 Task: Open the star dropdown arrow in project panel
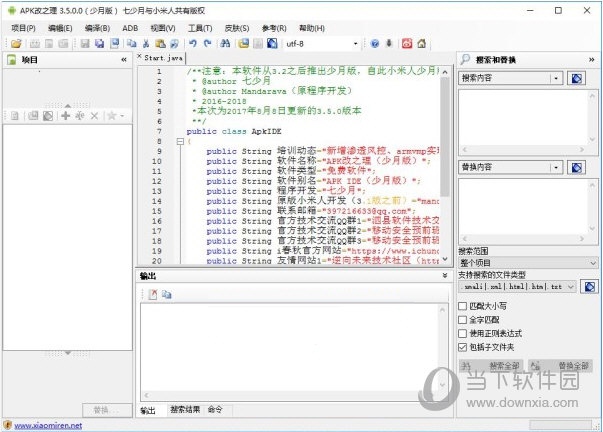tap(122, 115)
